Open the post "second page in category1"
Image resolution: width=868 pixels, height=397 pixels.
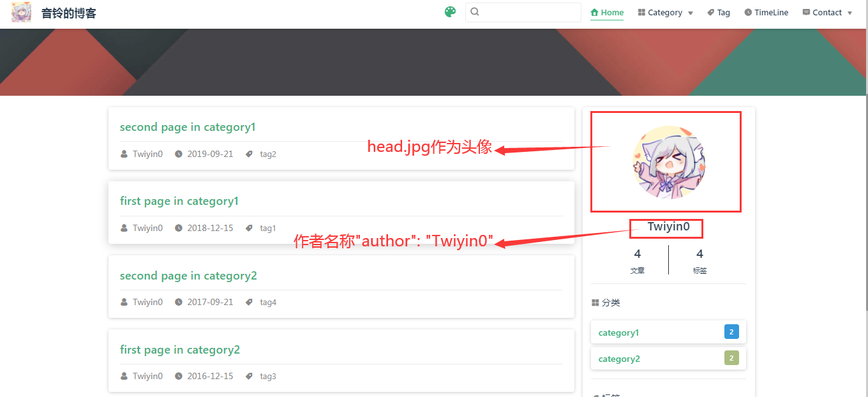(188, 127)
